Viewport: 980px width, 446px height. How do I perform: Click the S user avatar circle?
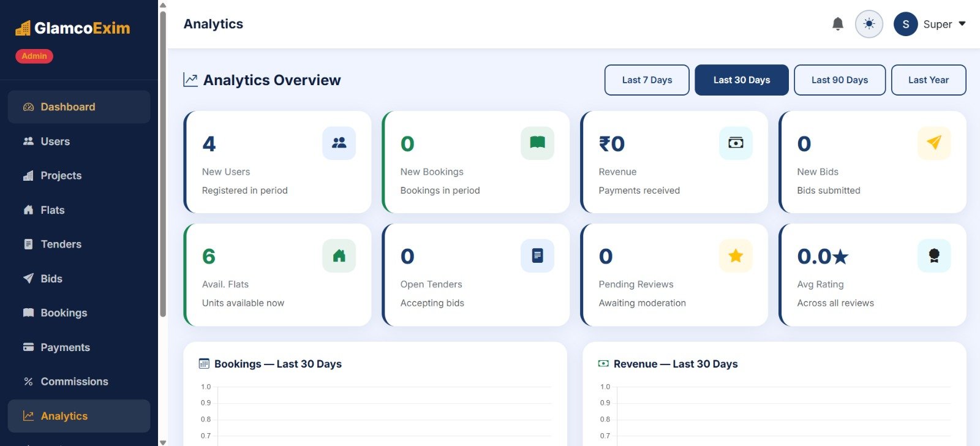point(905,24)
